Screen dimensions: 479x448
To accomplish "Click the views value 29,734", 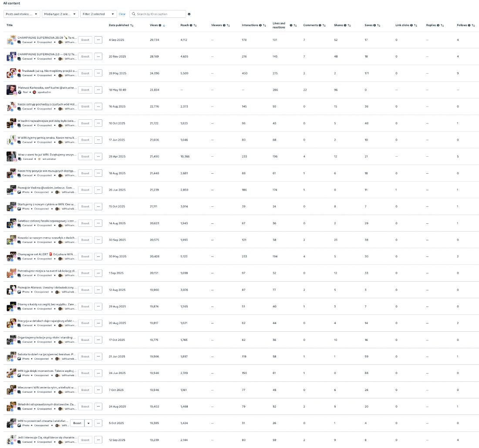I will click(x=154, y=40).
